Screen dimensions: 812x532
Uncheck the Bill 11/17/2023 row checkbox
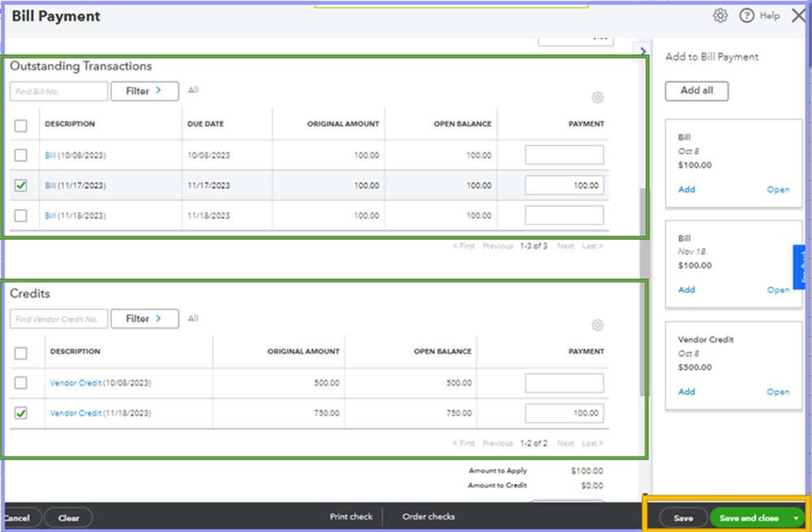(20, 185)
